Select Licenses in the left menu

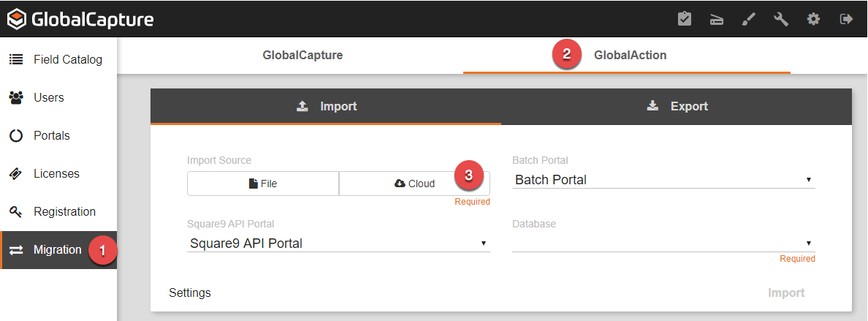pos(56,173)
